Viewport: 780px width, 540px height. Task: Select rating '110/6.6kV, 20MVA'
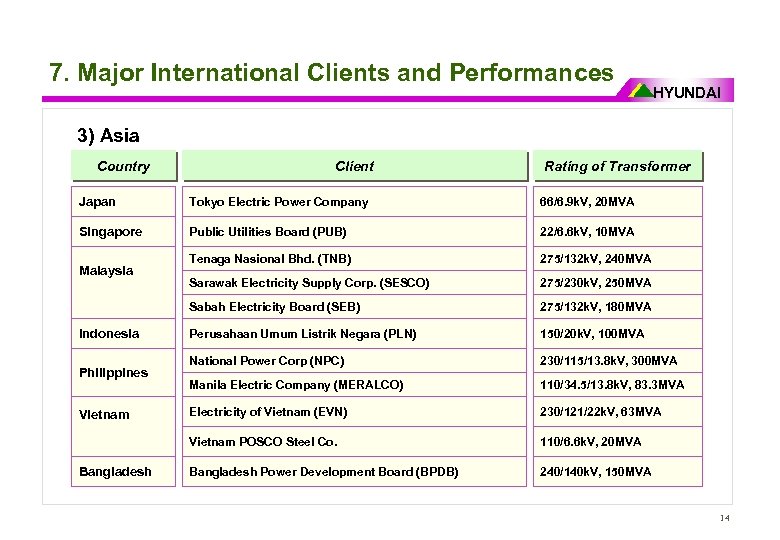tap(618, 442)
